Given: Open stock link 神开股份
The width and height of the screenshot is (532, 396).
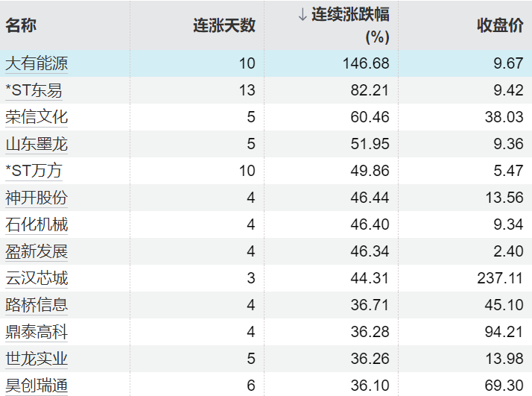Looking at the screenshot, I should point(37,198).
